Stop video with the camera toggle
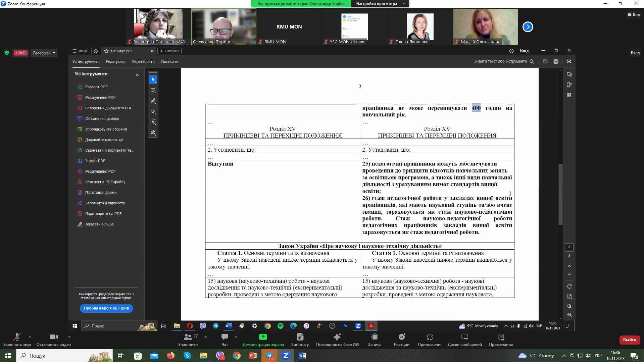This screenshot has height=362, width=644. point(53,337)
